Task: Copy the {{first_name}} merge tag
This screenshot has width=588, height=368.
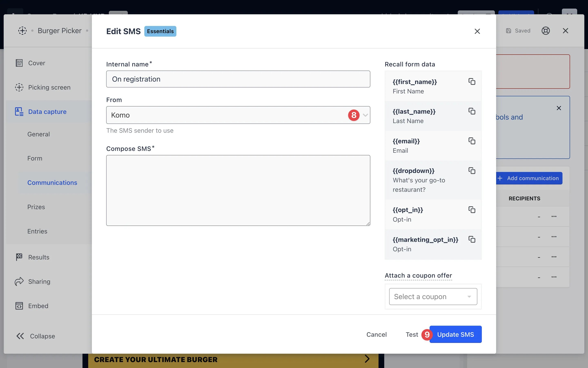Action: (472, 82)
